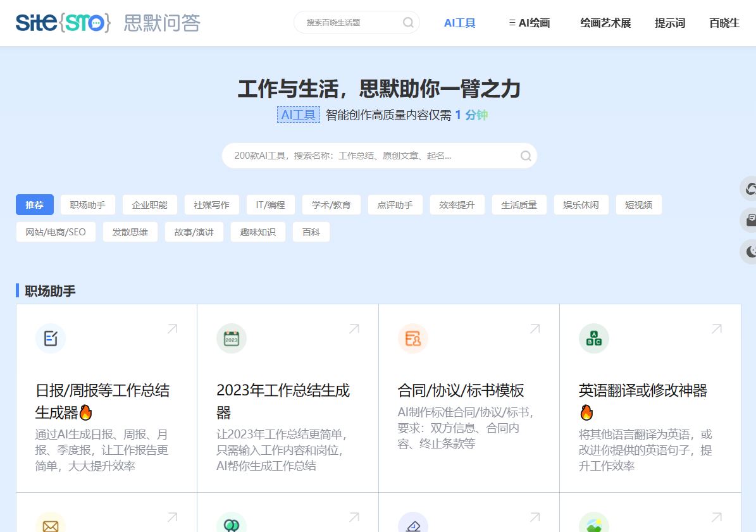Click arrow on landscape icon card
This screenshot has width=756, height=532.
pos(717,517)
